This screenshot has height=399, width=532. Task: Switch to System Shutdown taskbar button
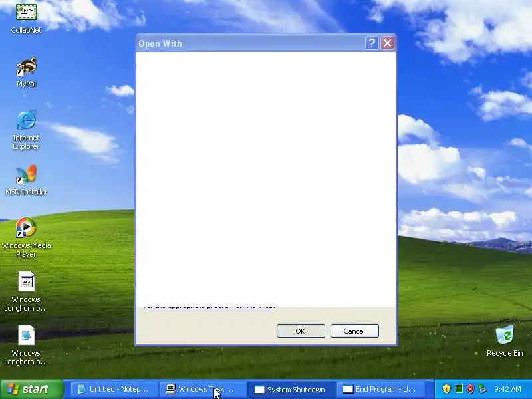(x=291, y=389)
